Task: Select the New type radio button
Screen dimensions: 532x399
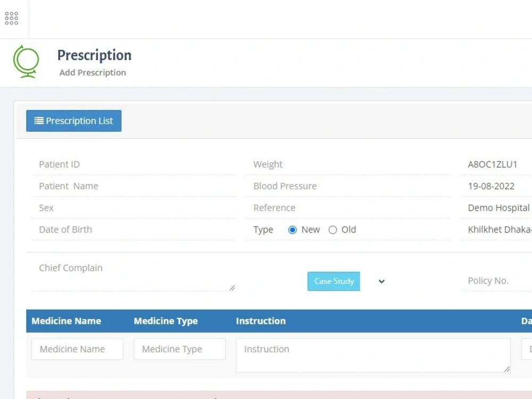Action: click(292, 229)
